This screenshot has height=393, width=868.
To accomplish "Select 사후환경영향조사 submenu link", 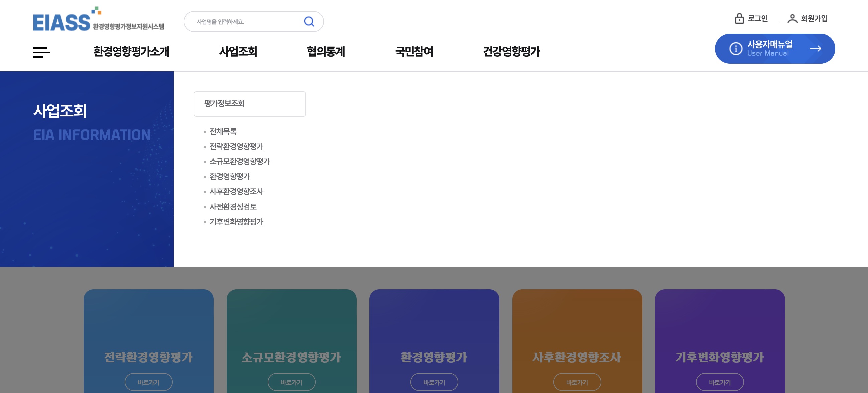I will click(x=236, y=191).
